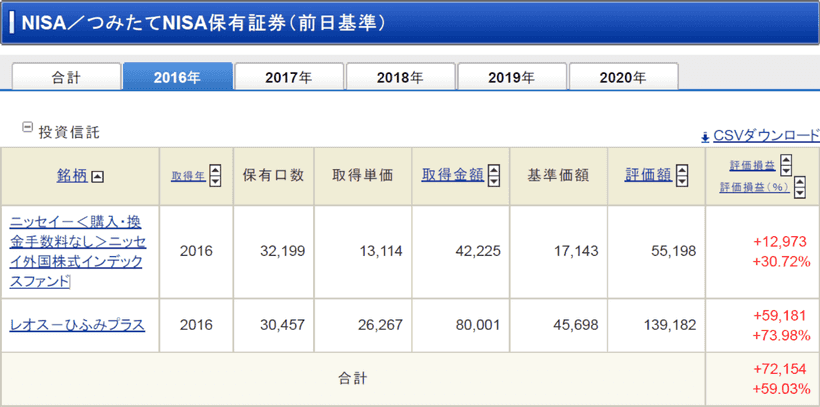
Task: Switch to the 合計 tab
Action: (66, 77)
